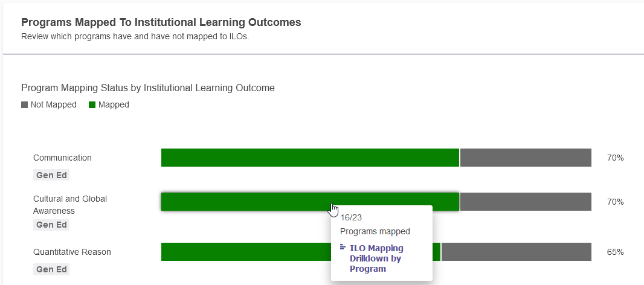Image resolution: width=644 pixels, height=285 pixels.
Task: Click the 70% value beside Communication
Action: pyautogui.click(x=615, y=158)
